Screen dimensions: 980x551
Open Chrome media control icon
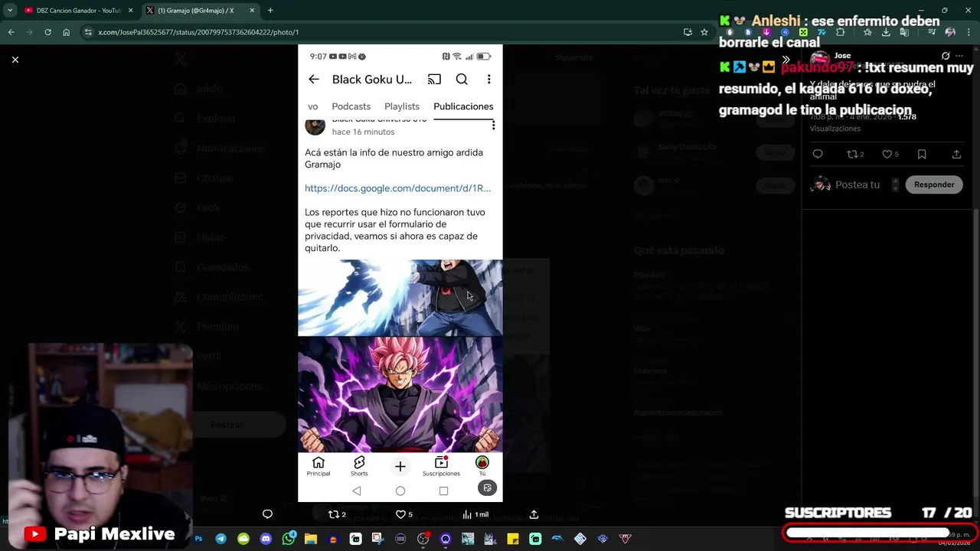[932, 32]
